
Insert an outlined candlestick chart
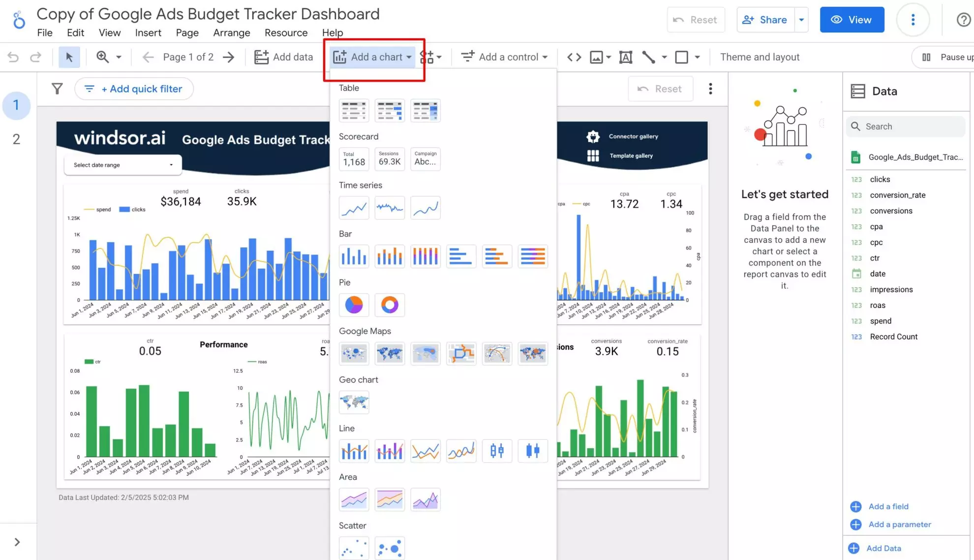pos(497,451)
